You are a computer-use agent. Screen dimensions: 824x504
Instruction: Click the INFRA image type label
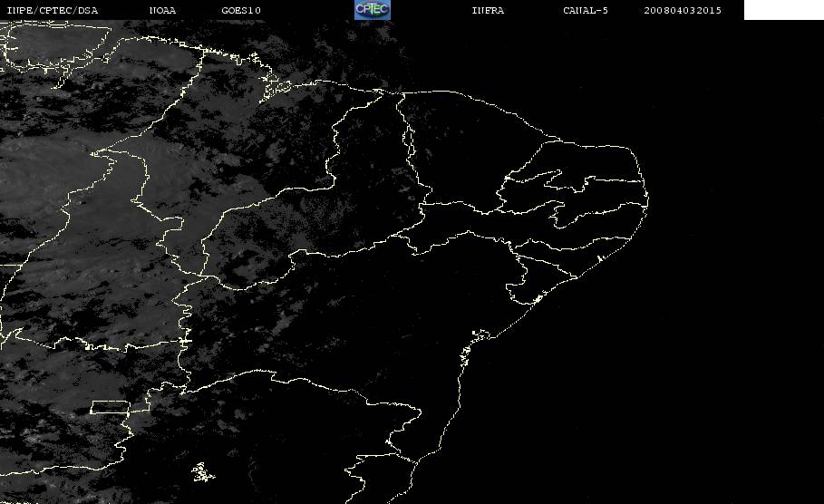pyautogui.click(x=488, y=10)
